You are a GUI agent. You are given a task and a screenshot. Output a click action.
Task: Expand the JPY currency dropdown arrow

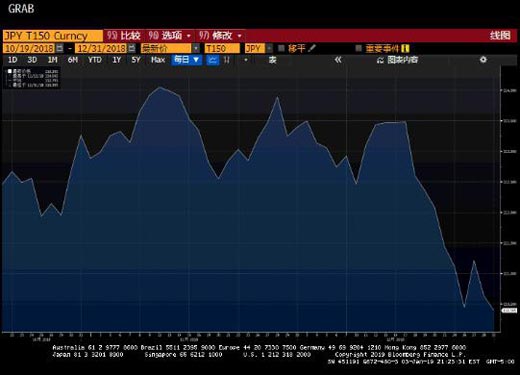tap(269, 48)
